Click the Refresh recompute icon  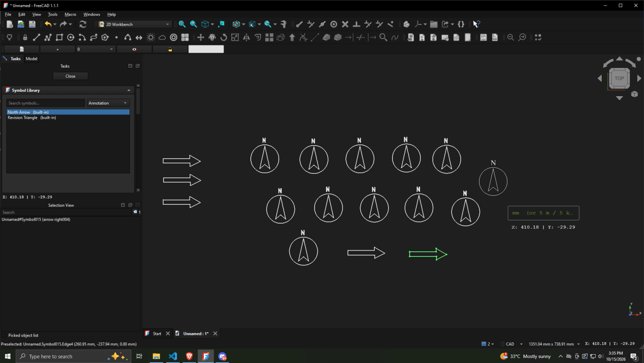tap(83, 24)
